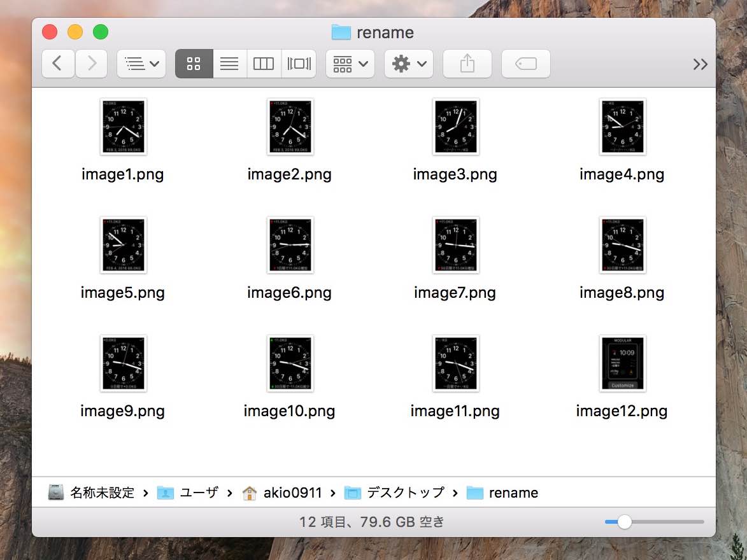Click the ユーザ folder icon in path bar
This screenshot has width=747, height=560.
tap(166, 493)
